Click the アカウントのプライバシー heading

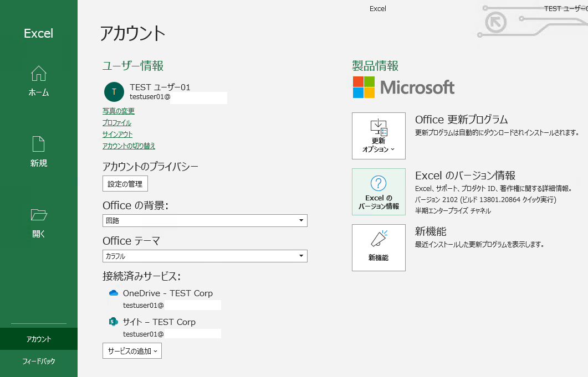[x=150, y=167]
